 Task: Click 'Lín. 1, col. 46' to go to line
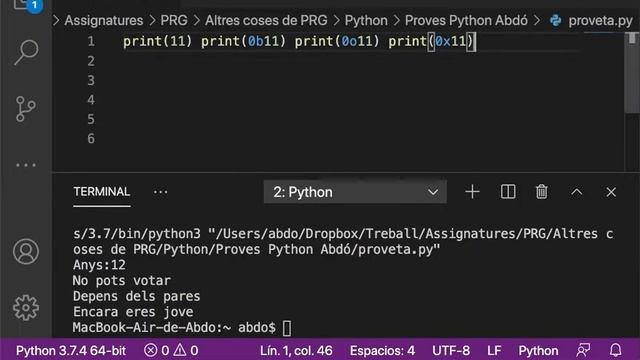296,350
